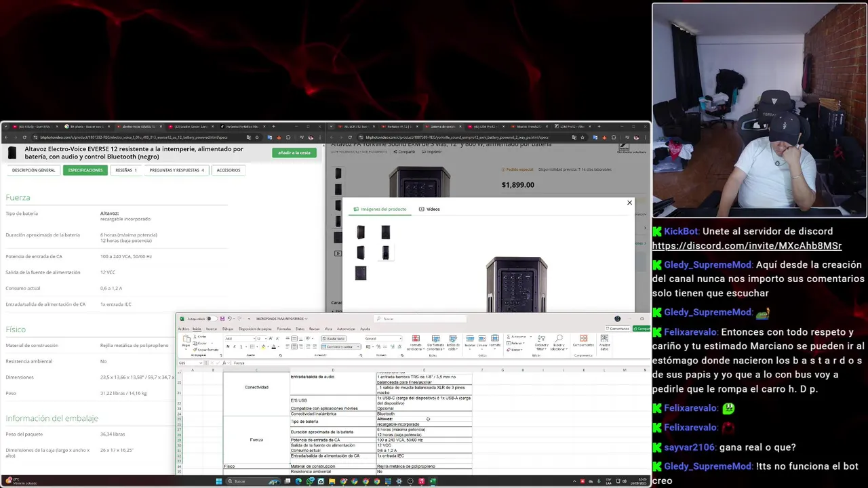Open the 'Combinar y centrar' dropdown
This screenshot has height=488, width=868.
coord(358,346)
